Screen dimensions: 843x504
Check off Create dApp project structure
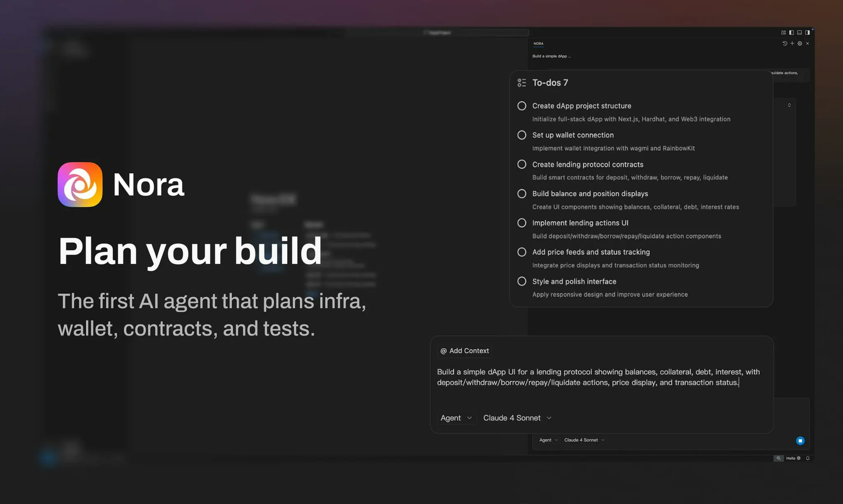pos(522,106)
